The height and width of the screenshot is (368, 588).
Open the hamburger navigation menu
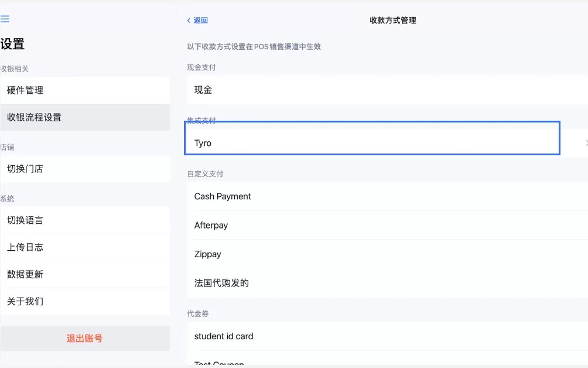click(x=6, y=18)
